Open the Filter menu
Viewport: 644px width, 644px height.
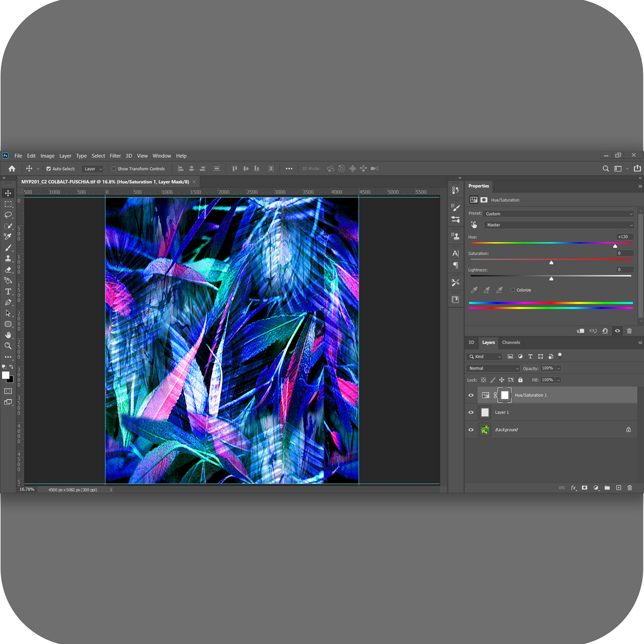(x=115, y=156)
